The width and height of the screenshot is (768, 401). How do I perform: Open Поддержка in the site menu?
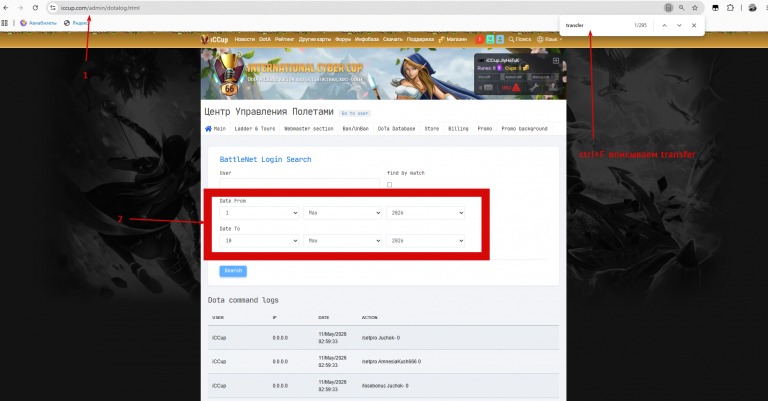coord(420,39)
